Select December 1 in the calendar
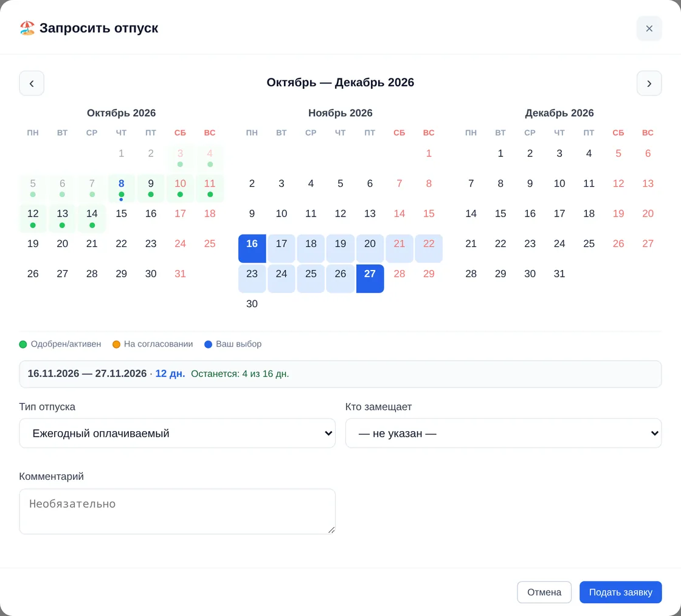The height and width of the screenshot is (616, 681). (500, 158)
